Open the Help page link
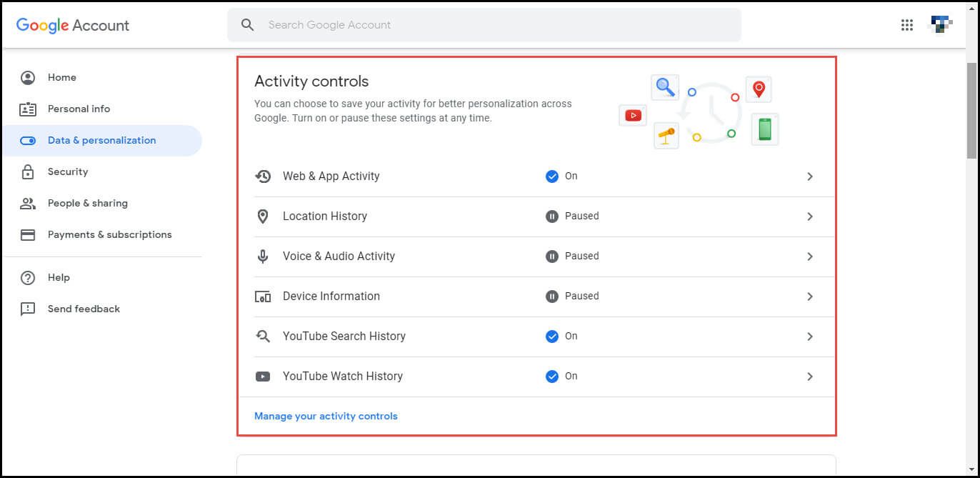 coord(101,277)
